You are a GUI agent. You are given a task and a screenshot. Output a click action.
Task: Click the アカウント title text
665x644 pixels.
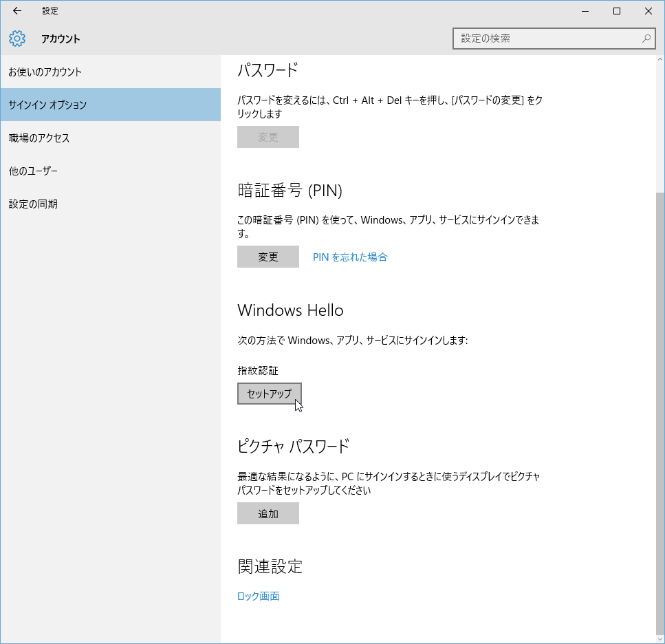tap(61, 39)
